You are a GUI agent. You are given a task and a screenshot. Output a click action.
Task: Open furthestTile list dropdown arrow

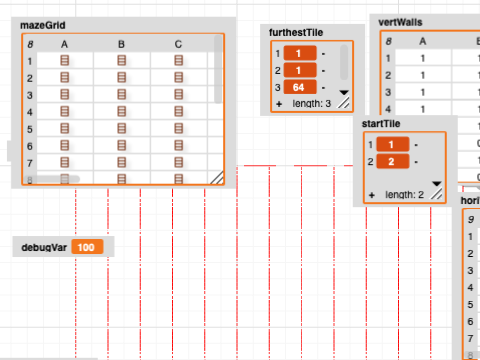point(344,92)
